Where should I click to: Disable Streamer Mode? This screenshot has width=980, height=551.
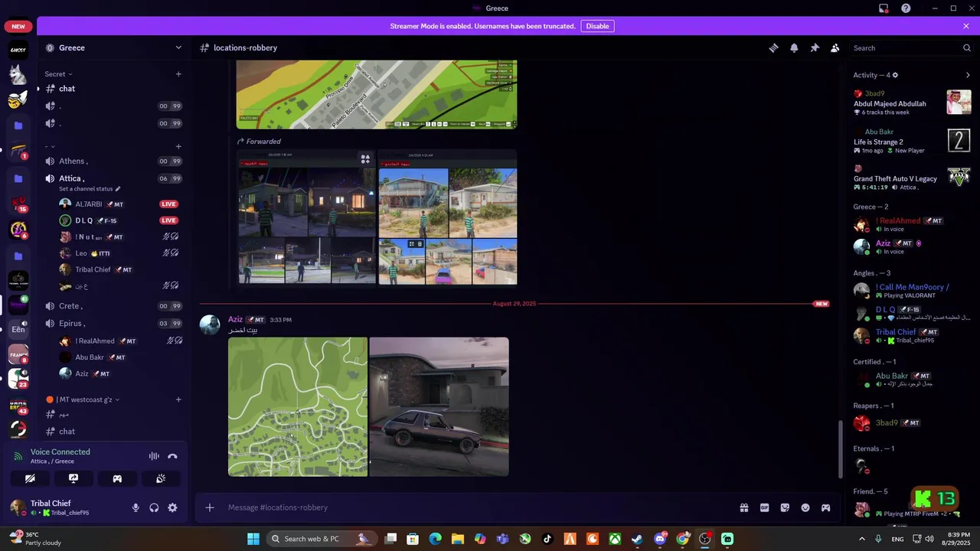597,26
